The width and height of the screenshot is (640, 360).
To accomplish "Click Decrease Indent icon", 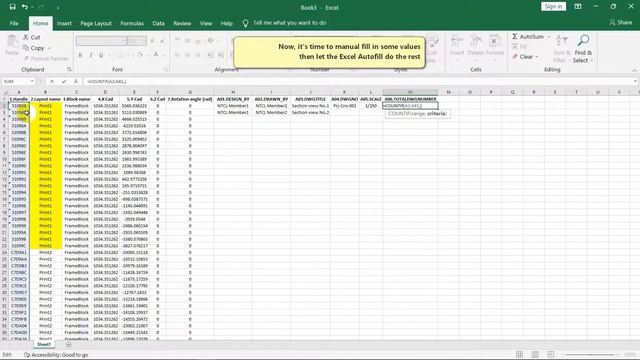I will pos(211,55).
